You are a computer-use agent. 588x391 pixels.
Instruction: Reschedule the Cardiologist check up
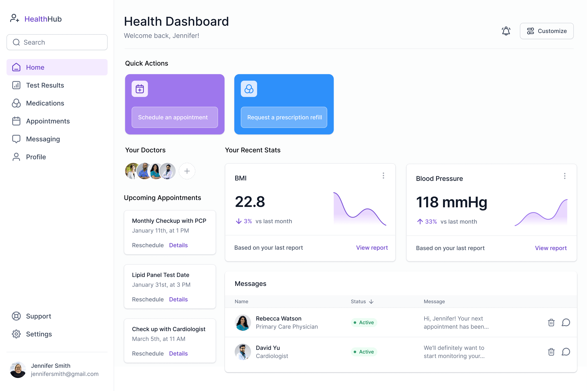click(x=148, y=353)
